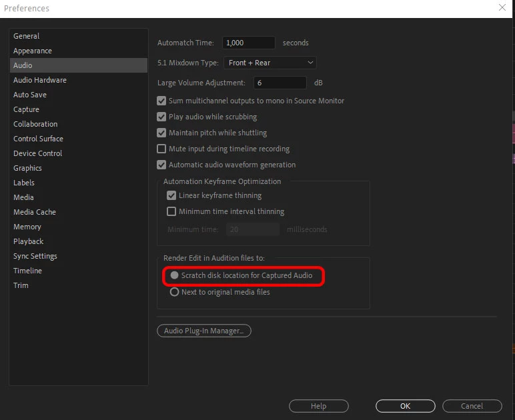Enable Minimum time interval thinning
Image resolution: width=515 pixels, height=420 pixels.
171,211
